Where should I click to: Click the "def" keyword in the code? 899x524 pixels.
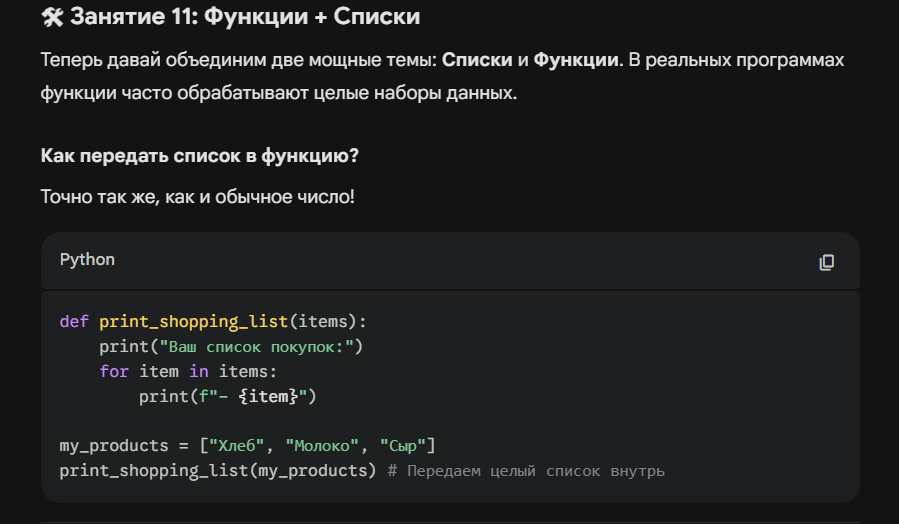(73, 321)
